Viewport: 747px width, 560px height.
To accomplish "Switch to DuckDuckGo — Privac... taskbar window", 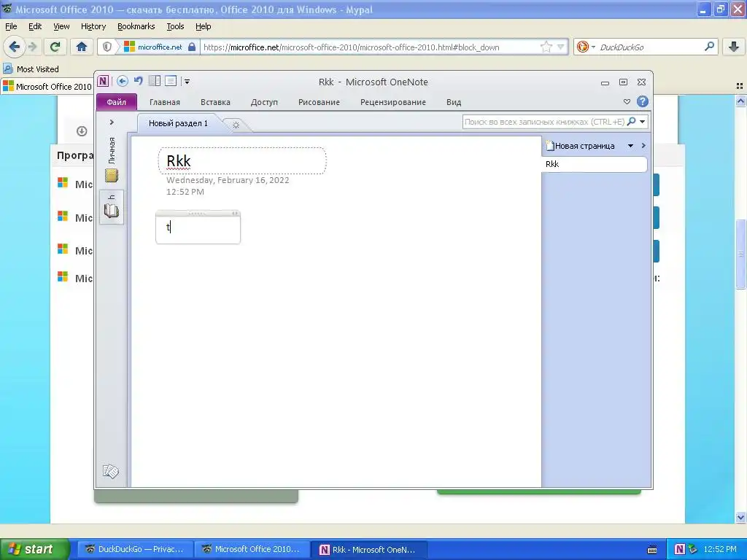I will tap(136, 549).
